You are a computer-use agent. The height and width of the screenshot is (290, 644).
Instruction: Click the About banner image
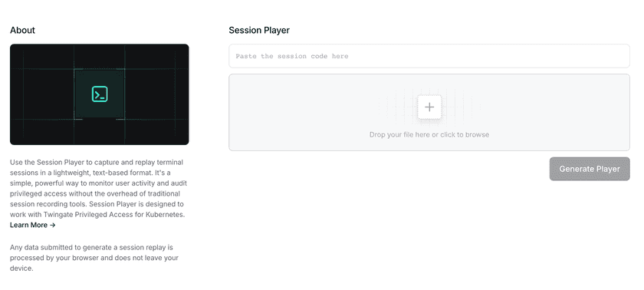click(x=100, y=94)
